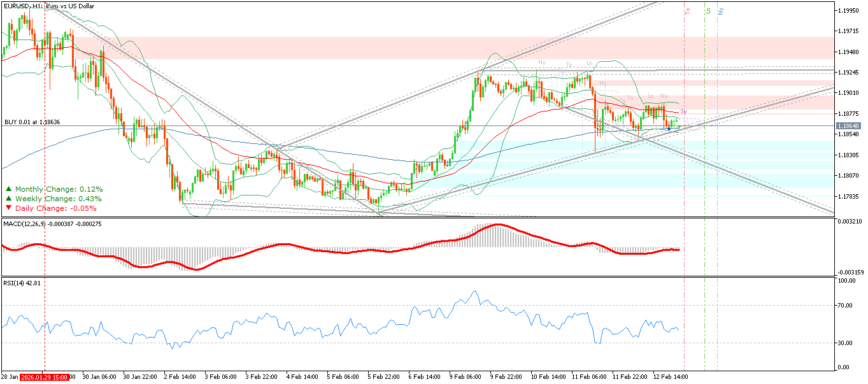
Task: Click the EURUSD H1 chart title
Action: pyautogui.click(x=48, y=5)
